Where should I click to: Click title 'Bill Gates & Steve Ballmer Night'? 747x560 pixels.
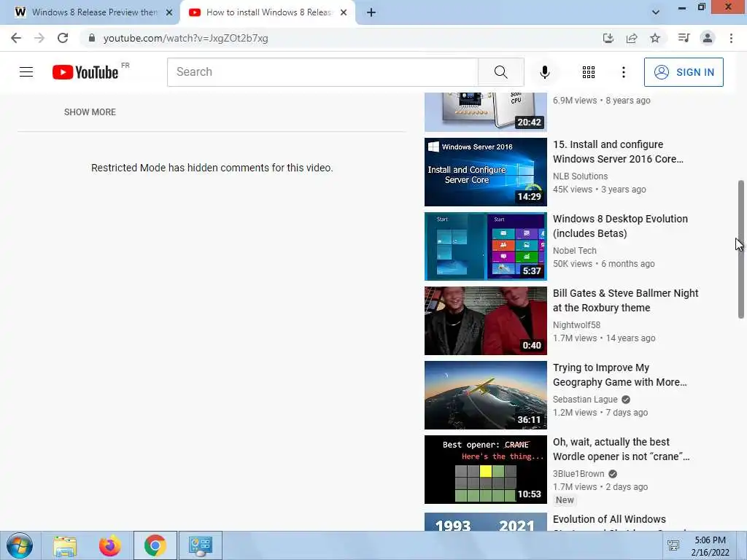(x=625, y=300)
